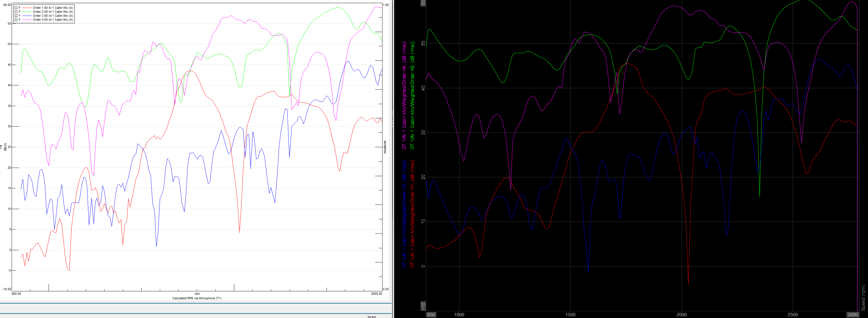Screen dimensions: 868x318
Task: Click the 60 Y axis maximum box on dark chart
Action: pyautogui.click(x=423, y=3)
